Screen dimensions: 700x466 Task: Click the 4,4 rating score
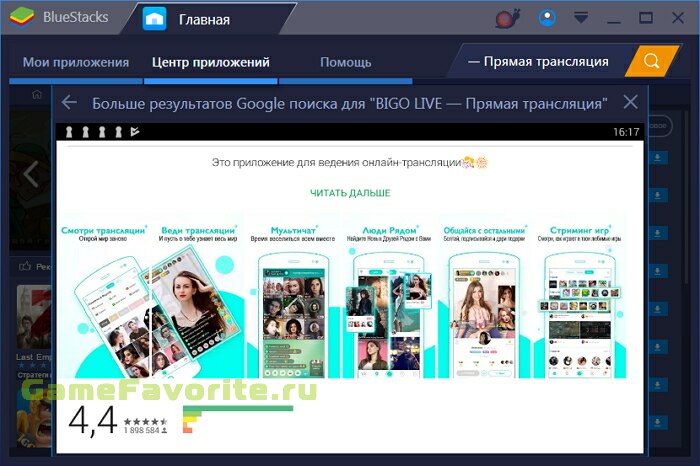coord(93,420)
